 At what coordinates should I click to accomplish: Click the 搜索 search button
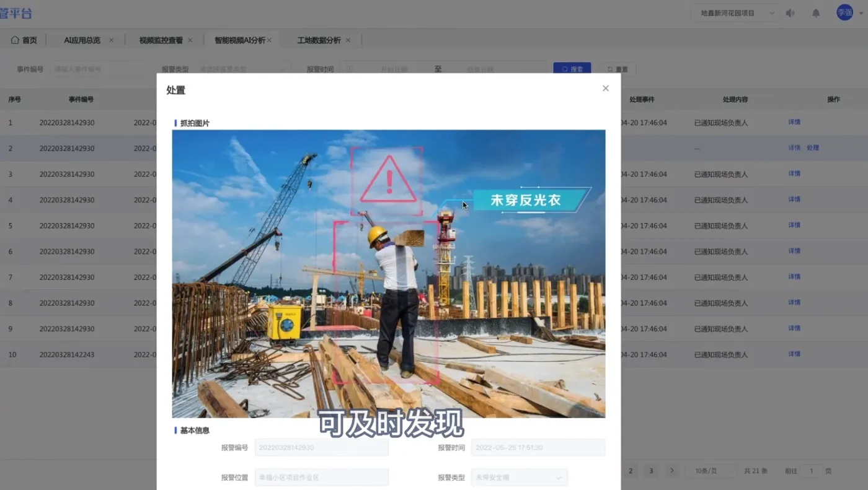click(x=572, y=69)
